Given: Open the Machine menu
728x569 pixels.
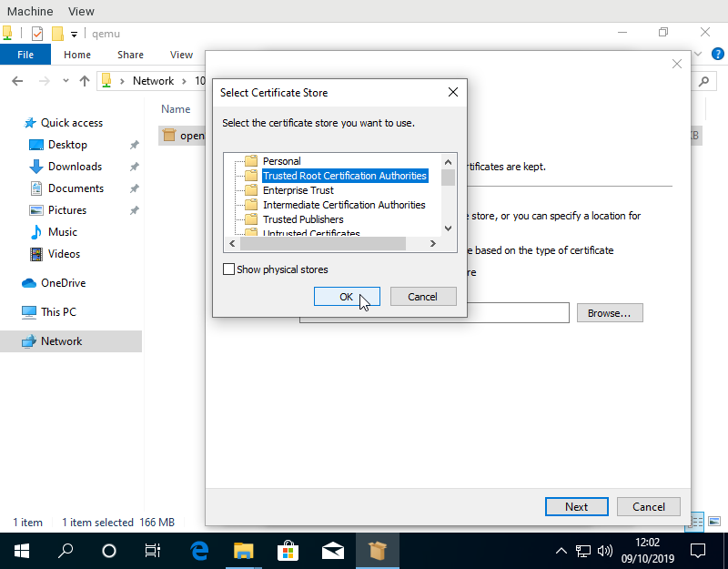Looking at the screenshot, I should point(28,11).
